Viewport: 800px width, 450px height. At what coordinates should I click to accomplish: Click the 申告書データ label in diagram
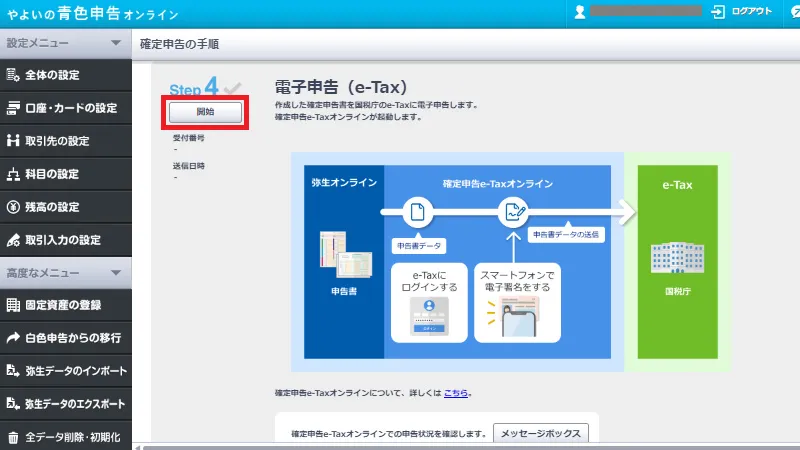point(419,246)
